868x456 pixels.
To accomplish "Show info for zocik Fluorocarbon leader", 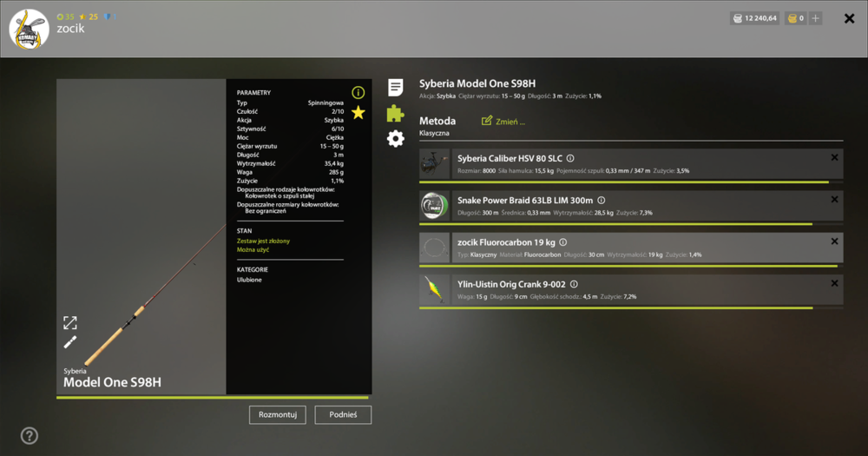I will point(563,242).
